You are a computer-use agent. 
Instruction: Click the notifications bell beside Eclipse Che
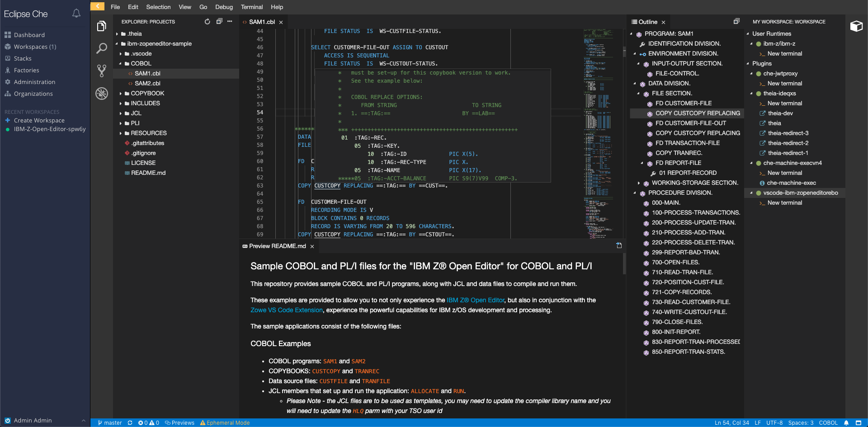[x=76, y=14]
